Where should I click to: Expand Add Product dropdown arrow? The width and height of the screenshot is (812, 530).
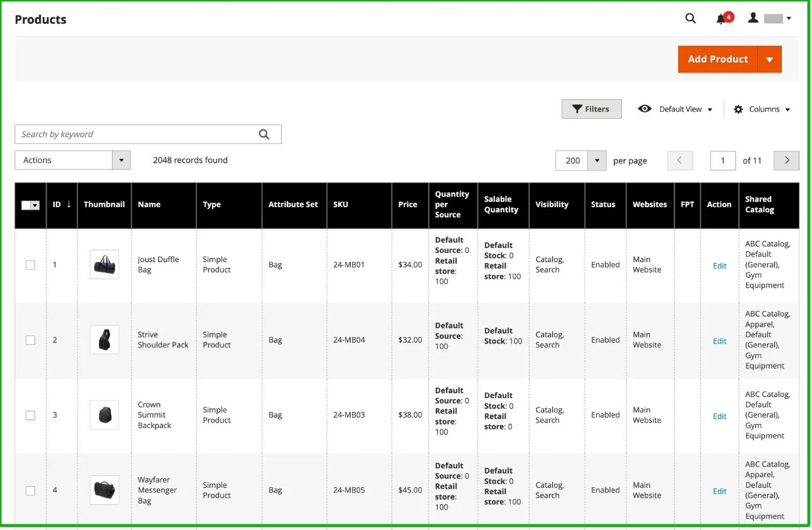769,60
